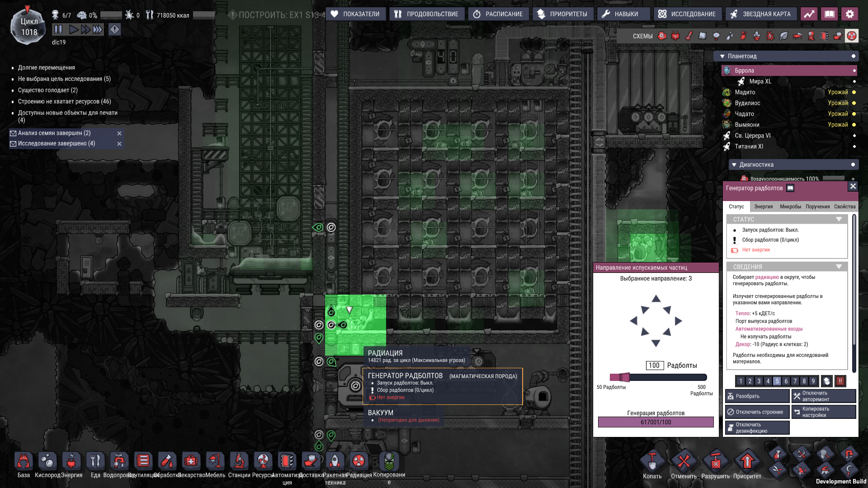Open the ИССЛЕДОВАНИЕ menu
This screenshot has width=868, height=488.
click(687, 14)
